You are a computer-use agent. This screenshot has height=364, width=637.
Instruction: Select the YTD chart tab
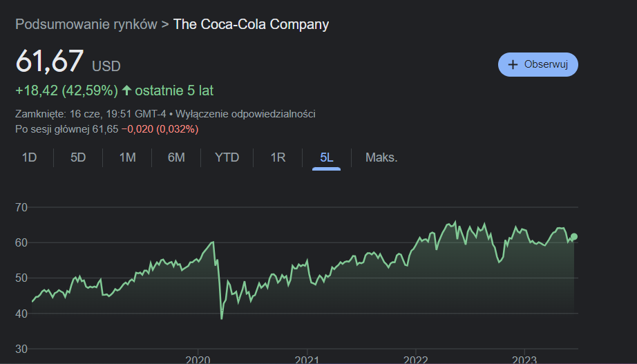[227, 157]
